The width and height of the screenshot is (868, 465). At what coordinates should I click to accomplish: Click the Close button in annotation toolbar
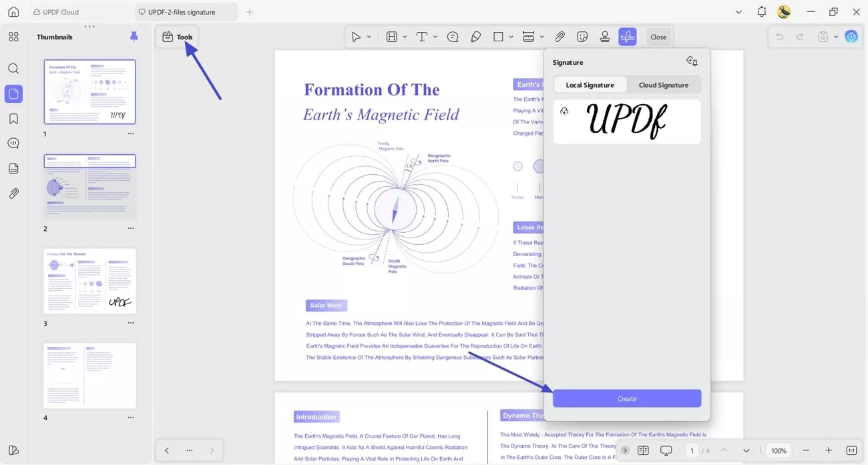click(658, 37)
